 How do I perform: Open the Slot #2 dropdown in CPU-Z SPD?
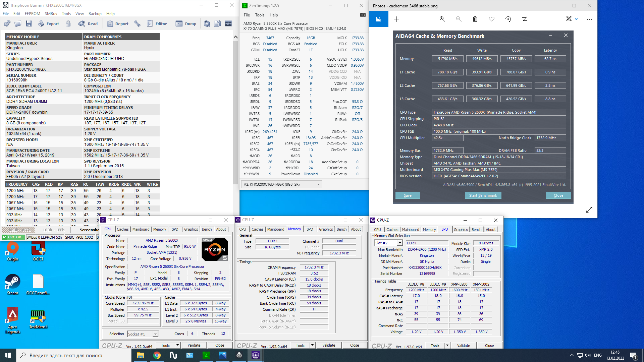tap(399, 243)
